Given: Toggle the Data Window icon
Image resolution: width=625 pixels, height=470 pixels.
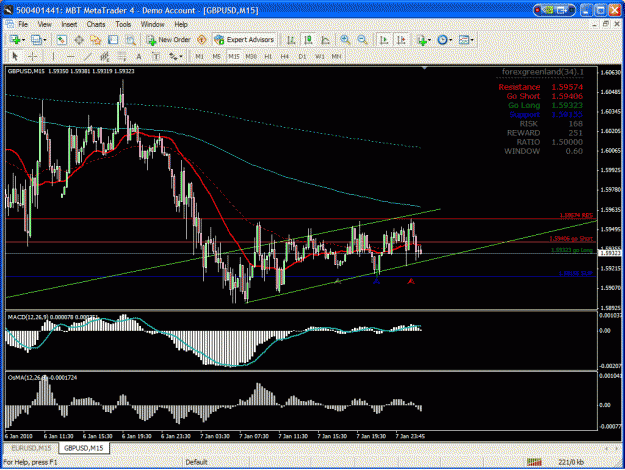Looking at the screenshot, I should point(79,40).
